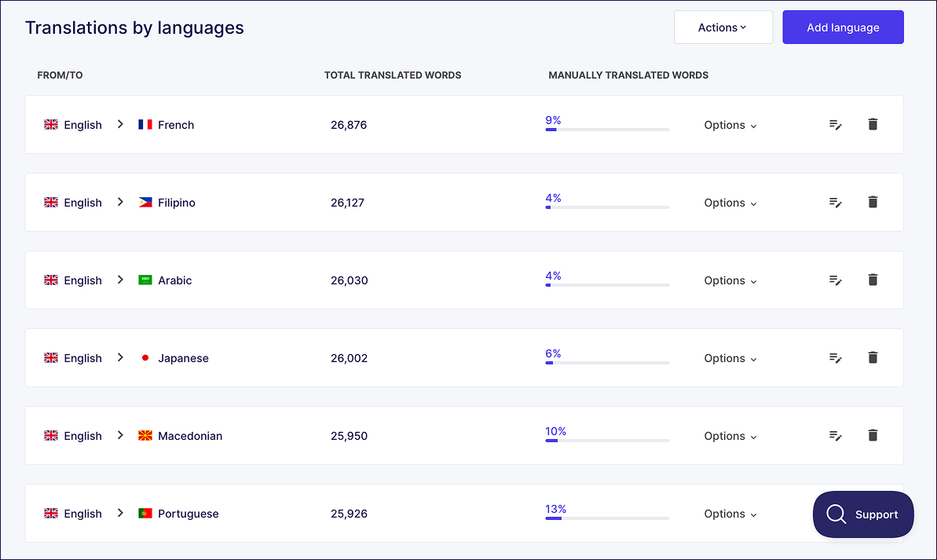Open the Support widget
The height and width of the screenshot is (560, 937).
863,514
